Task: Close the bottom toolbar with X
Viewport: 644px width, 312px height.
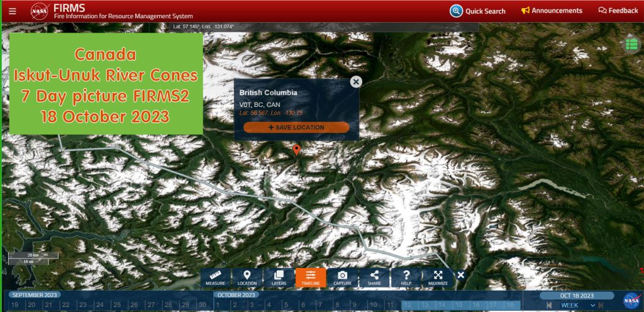Action: pyautogui.click(x=461, y=275)
